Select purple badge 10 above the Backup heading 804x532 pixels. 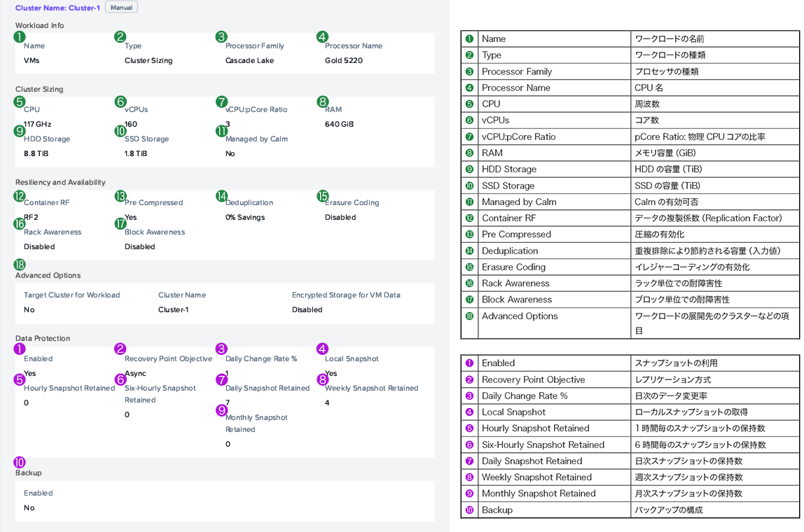point(20,462)
